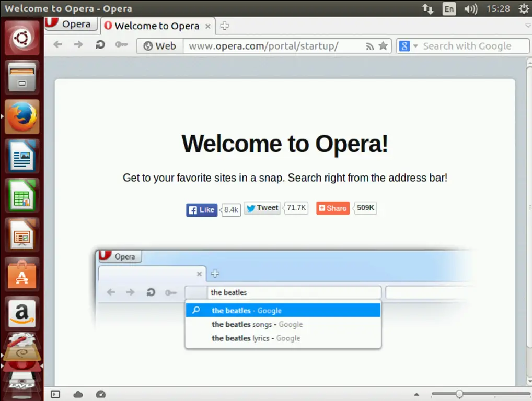The width and height of the screenshot is (532, 401).
Task: Launch LibreOffice Writer
Action: tap(22, 156)
